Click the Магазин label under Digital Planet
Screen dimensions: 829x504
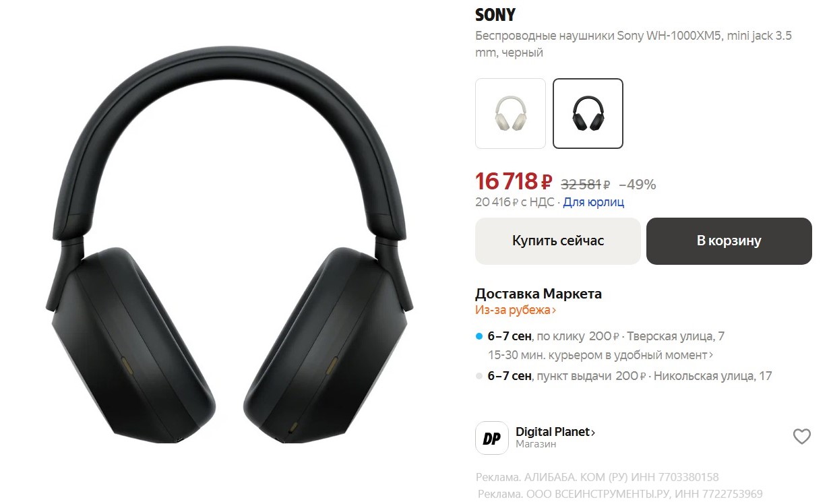[x=536, y=445]
